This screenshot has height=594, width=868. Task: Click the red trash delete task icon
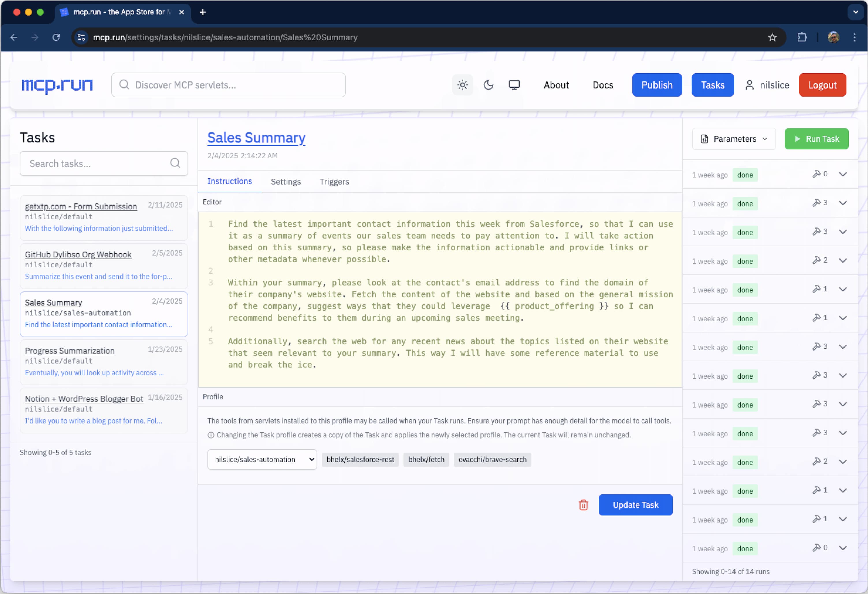(x=583, y=505)
